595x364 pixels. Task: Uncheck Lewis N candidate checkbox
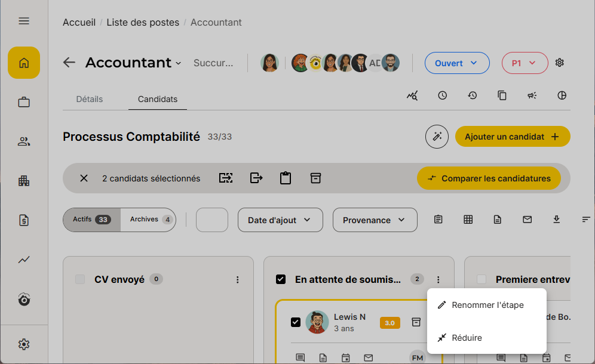[296, 322]
